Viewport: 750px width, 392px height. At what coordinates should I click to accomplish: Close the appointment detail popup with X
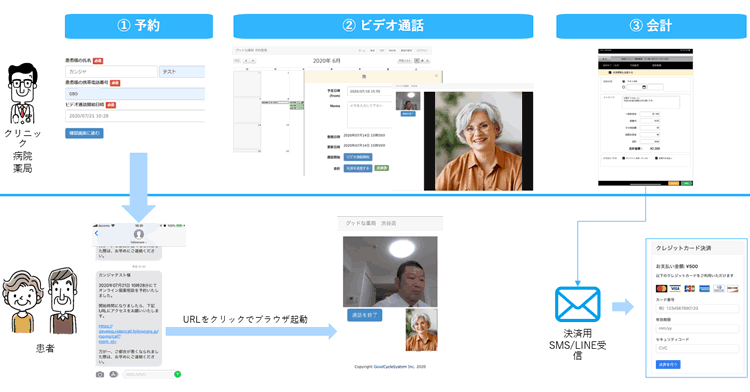pyautogui.click(x=436, y=76)
